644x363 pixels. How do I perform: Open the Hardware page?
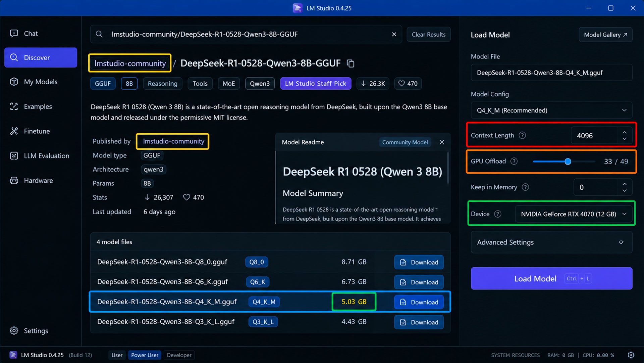[x=32, y=181]
